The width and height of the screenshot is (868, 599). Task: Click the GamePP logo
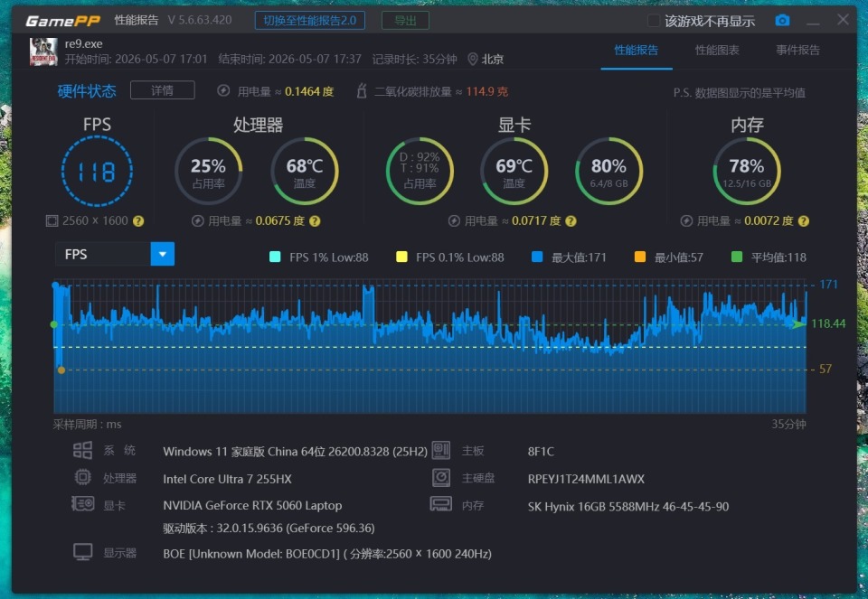[62, 21]
